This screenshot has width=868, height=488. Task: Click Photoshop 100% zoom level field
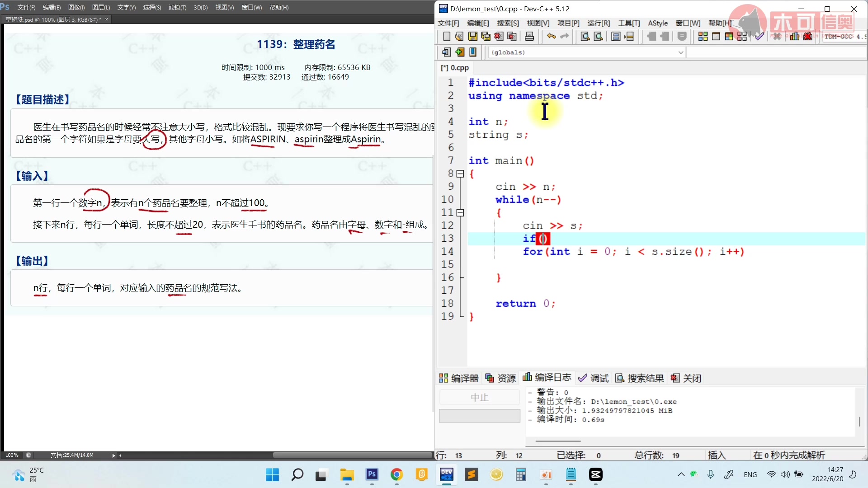point(12,455)
